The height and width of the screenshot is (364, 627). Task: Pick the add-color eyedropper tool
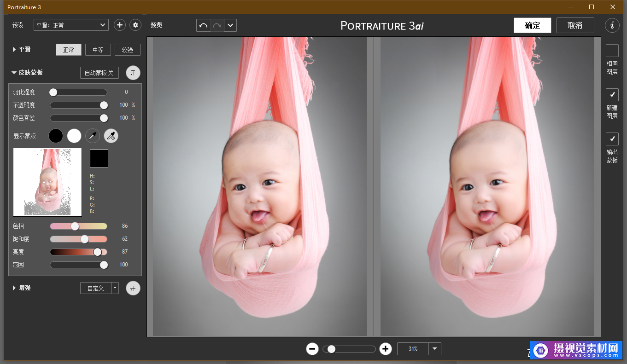[x=111, y=136]
